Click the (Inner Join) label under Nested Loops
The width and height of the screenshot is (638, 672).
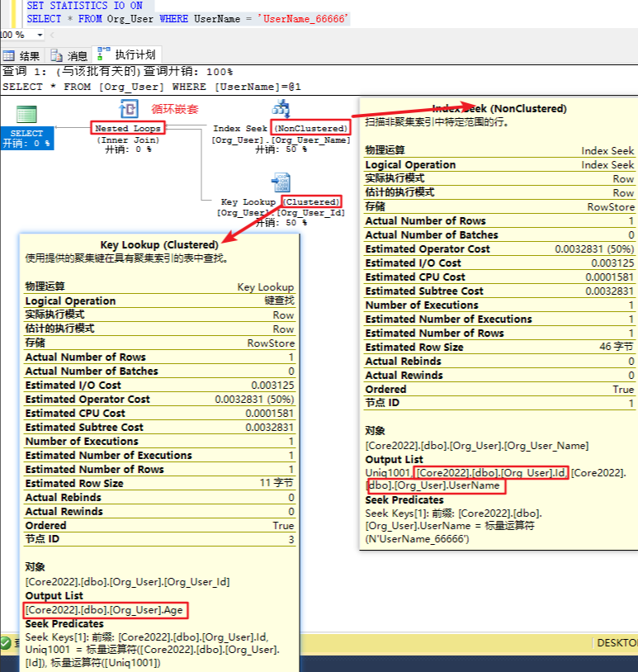click(128, 140)
